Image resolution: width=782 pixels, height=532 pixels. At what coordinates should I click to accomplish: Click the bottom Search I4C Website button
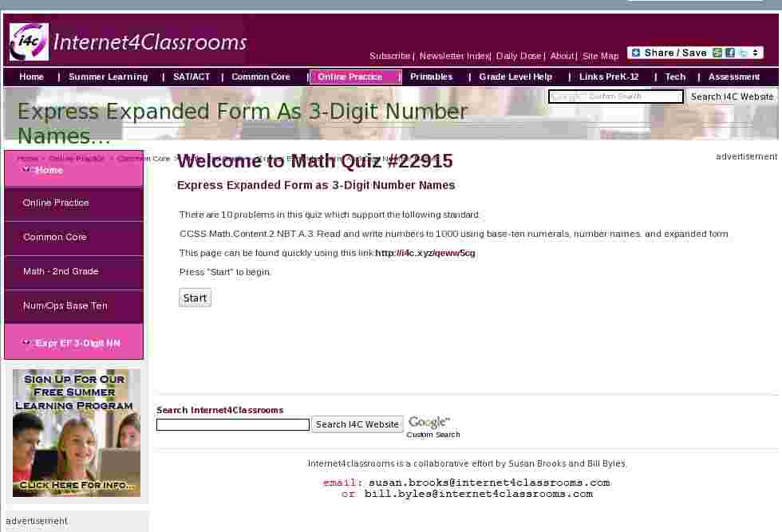(357, 424)
